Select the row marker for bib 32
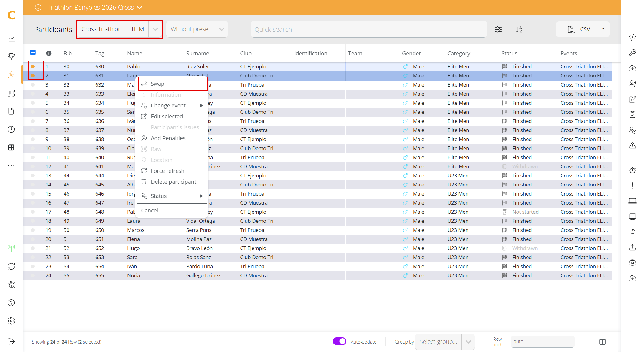The image size is (644, 352). [33, 85]
